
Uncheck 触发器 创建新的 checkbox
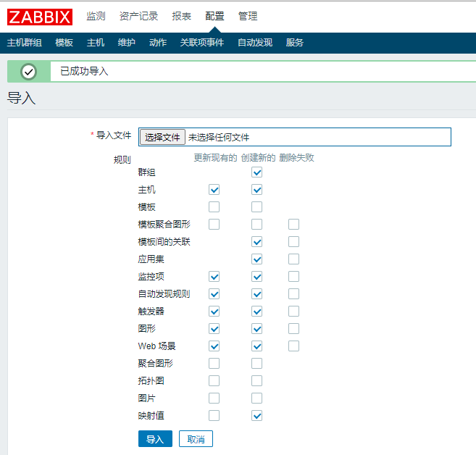point(256,311)
